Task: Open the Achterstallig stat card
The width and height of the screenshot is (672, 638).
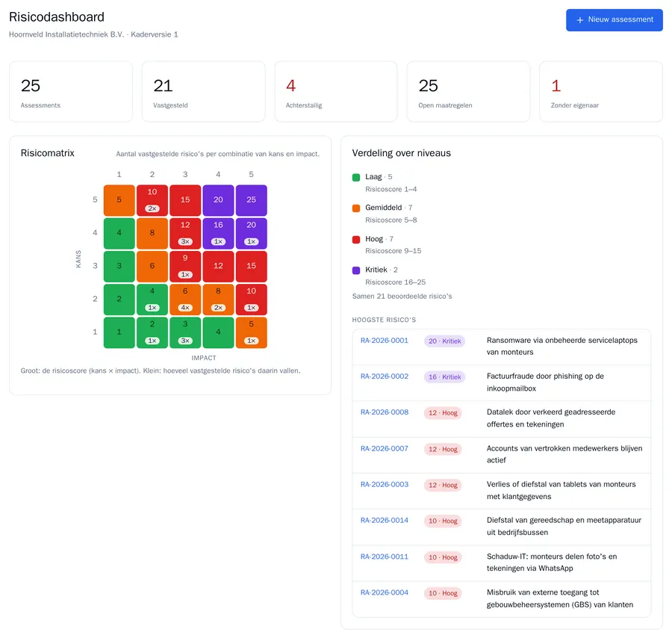Action: click(335, 91)
